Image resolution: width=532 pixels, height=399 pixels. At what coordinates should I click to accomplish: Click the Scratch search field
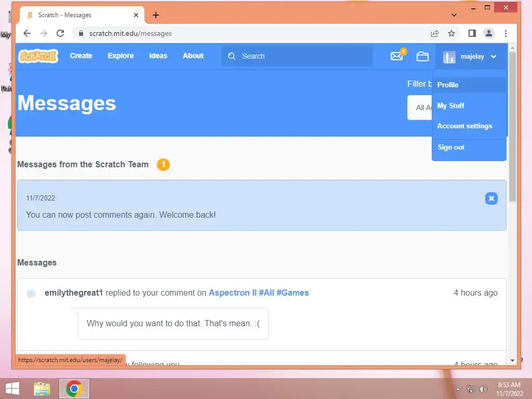coord(297,56)
